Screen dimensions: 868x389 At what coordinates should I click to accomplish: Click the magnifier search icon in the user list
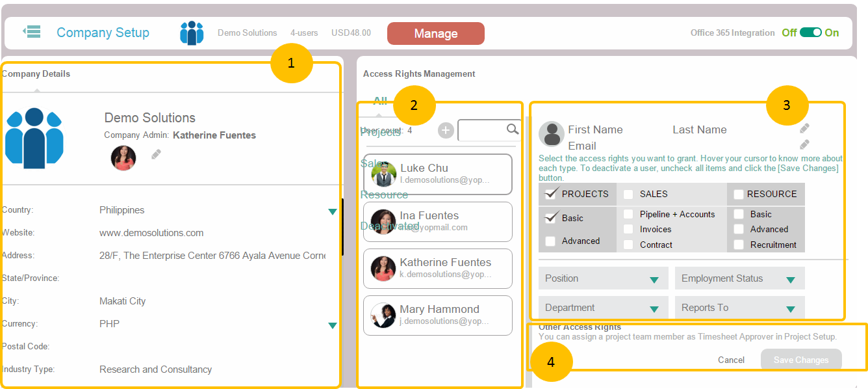coord(513,129)
